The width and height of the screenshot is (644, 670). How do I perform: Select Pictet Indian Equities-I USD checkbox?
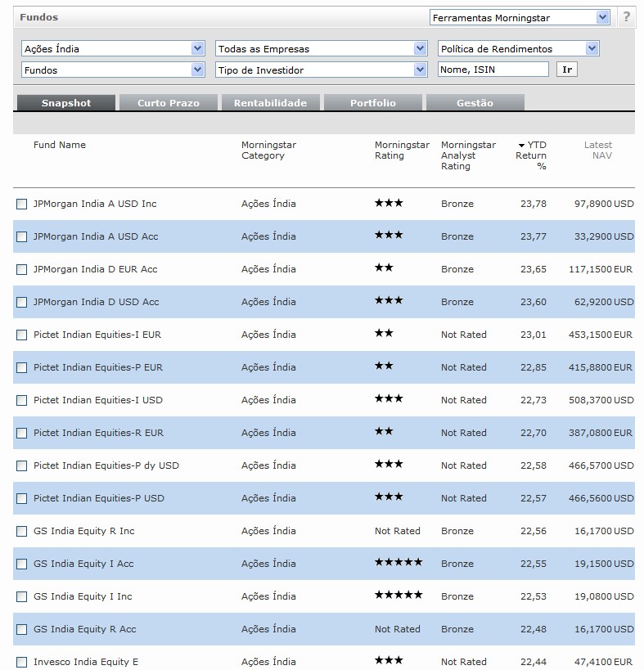(21, 400)
